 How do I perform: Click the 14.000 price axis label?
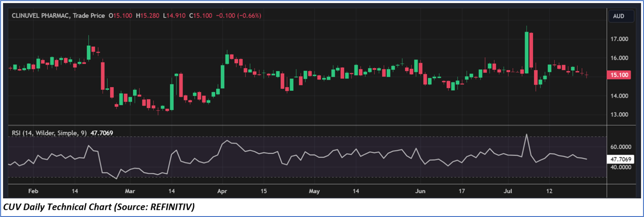click(619, 96)
